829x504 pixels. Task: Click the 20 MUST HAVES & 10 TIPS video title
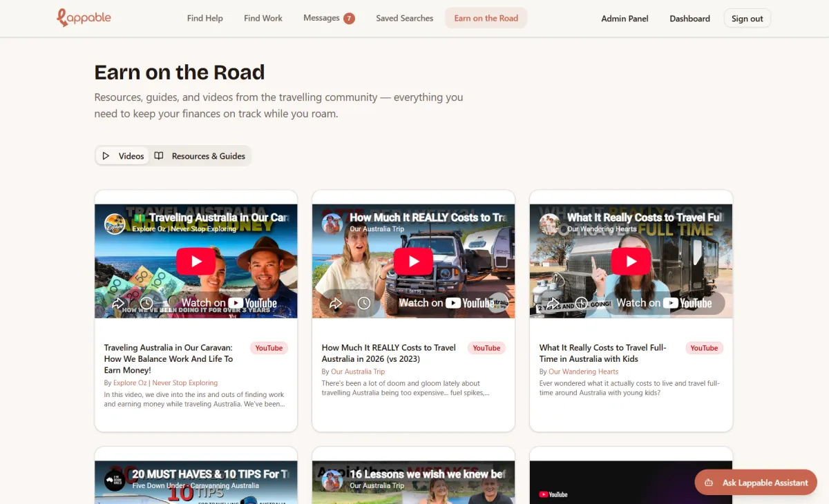pyautogui.click(x=211, y=474)
